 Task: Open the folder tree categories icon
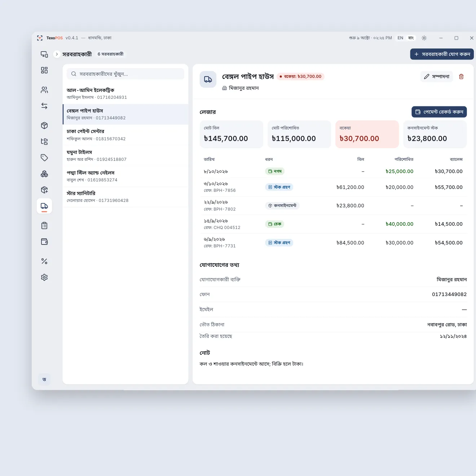pos(44,141)
